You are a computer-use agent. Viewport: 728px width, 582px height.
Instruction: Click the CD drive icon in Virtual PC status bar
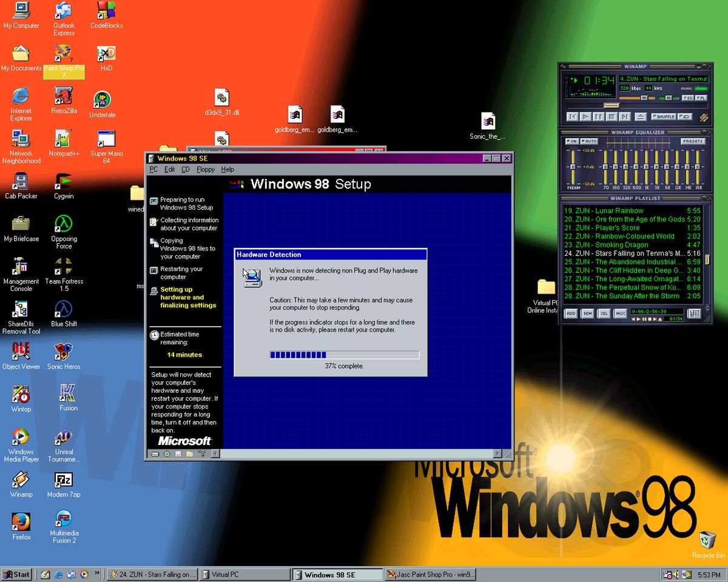tap(166, 453)
